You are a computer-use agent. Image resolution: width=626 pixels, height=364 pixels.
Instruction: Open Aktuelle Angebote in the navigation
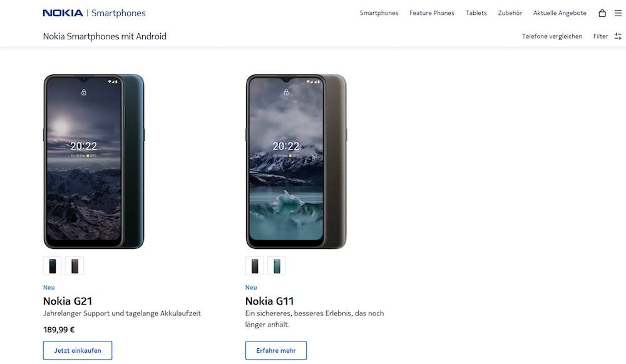560,13
